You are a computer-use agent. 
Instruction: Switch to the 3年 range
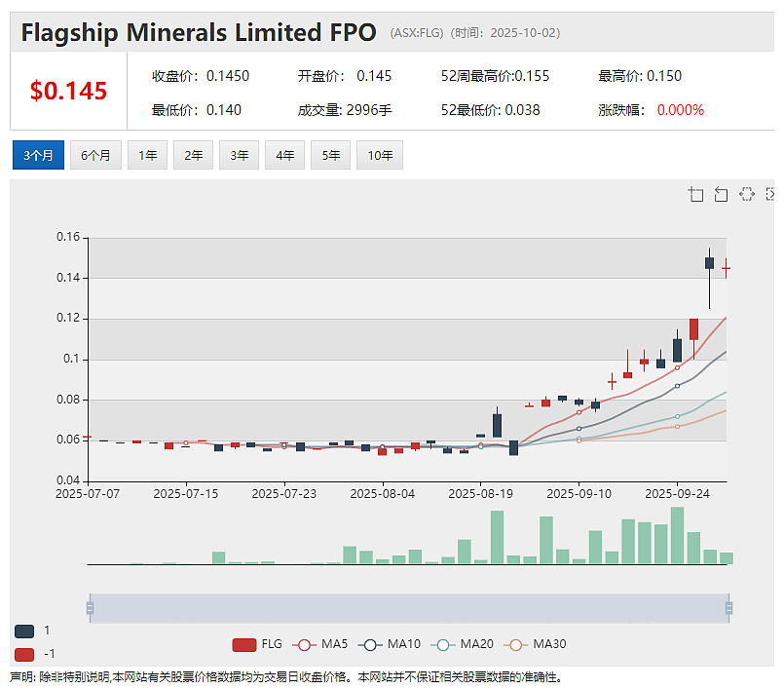point(239,155)
